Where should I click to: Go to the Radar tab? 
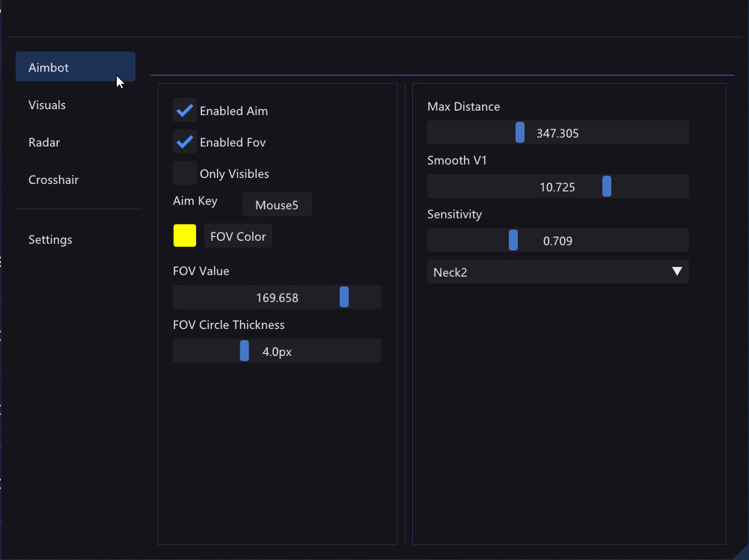pos(44,142)
